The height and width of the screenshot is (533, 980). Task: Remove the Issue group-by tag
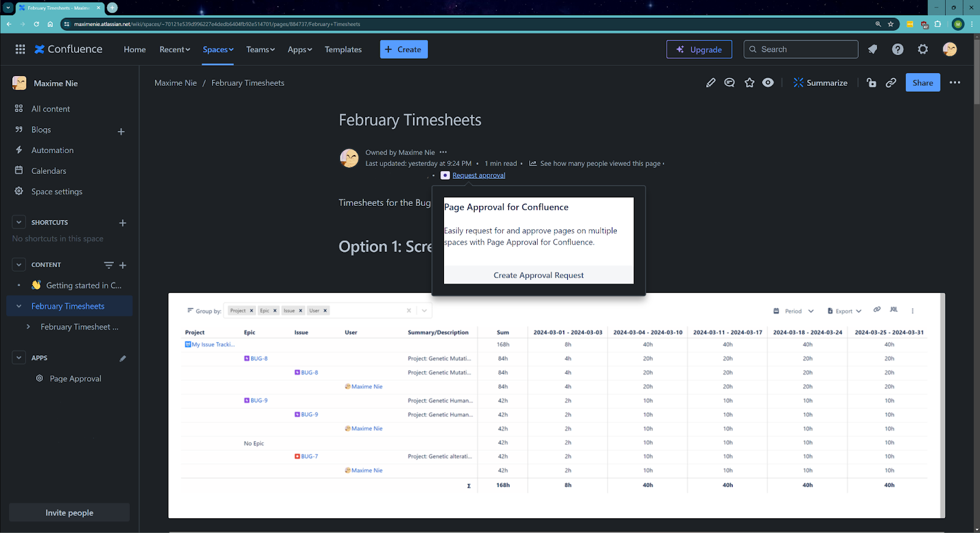(301, 311)
